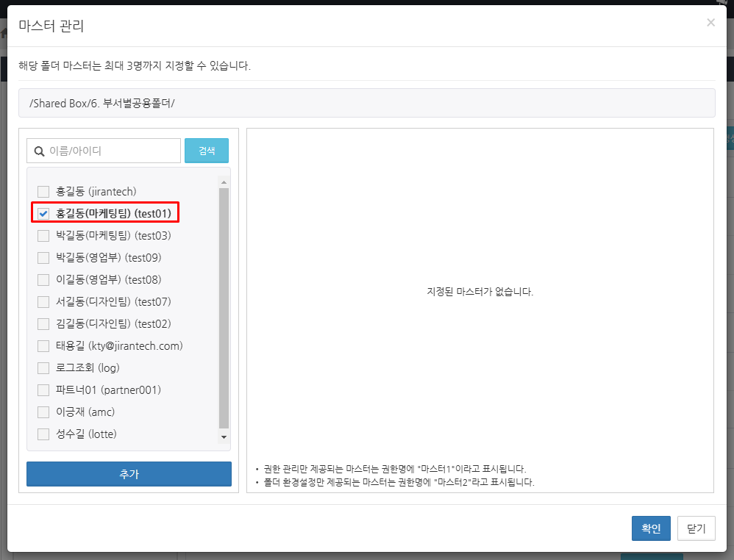Viewport: 734px width, 560px height.
Task: Tick the 박길동(영업부) (test09) checkbox
Action: [43, 258]
